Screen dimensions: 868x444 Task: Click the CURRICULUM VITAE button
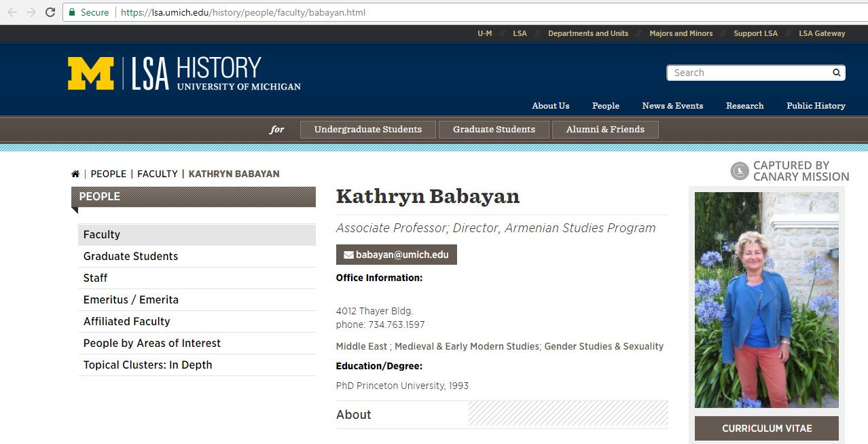click(766, 428)
